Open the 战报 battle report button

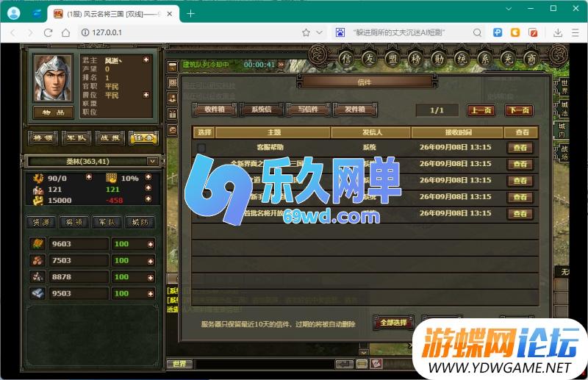tap(110, 138)
